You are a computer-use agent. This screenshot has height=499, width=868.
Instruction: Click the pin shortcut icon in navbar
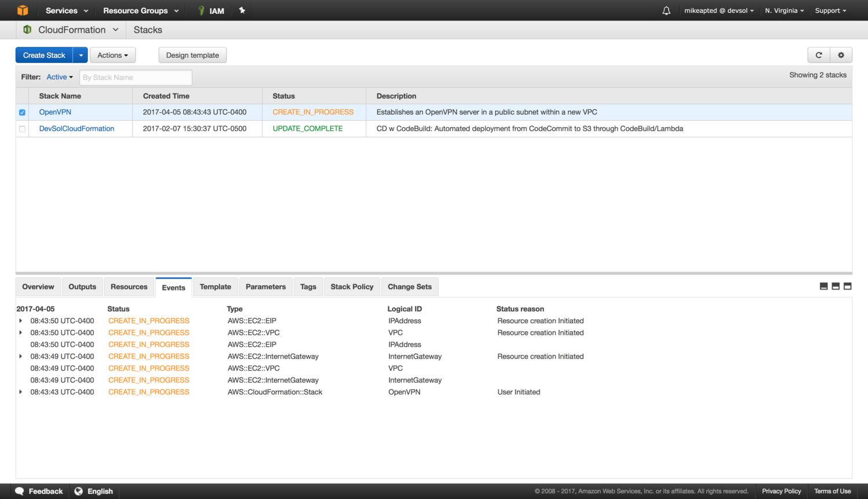point(242,10)
